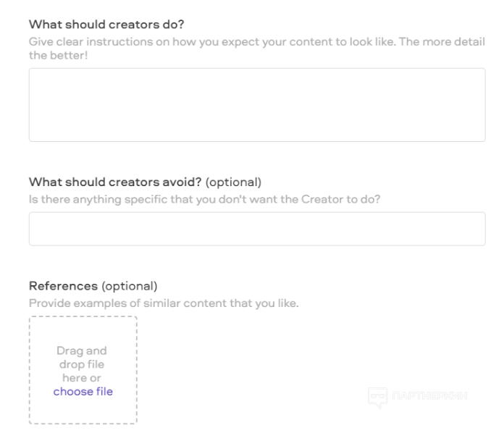The image size is (504, 446).
Task: Focus the "What should creators avoid?" input field
Action: pyautogui.click(x=256, y=229)
